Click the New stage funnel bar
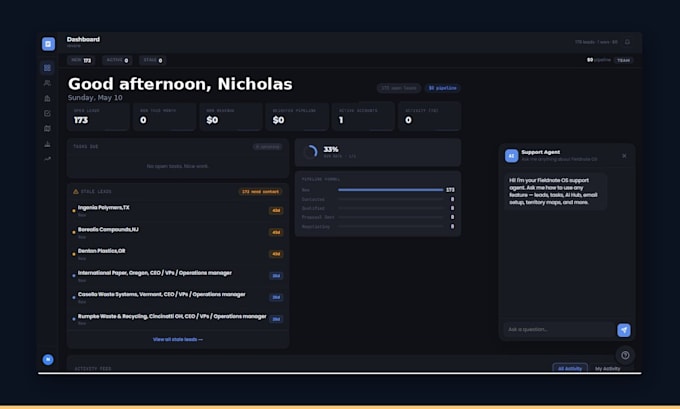This screenshot has height=409, width=680. pyautogui.click(x=391, y=190)
